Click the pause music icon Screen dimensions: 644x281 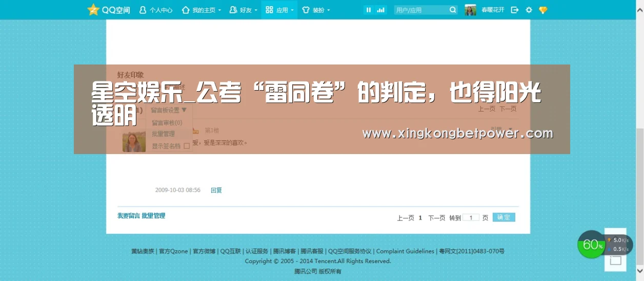pos(369,10)
